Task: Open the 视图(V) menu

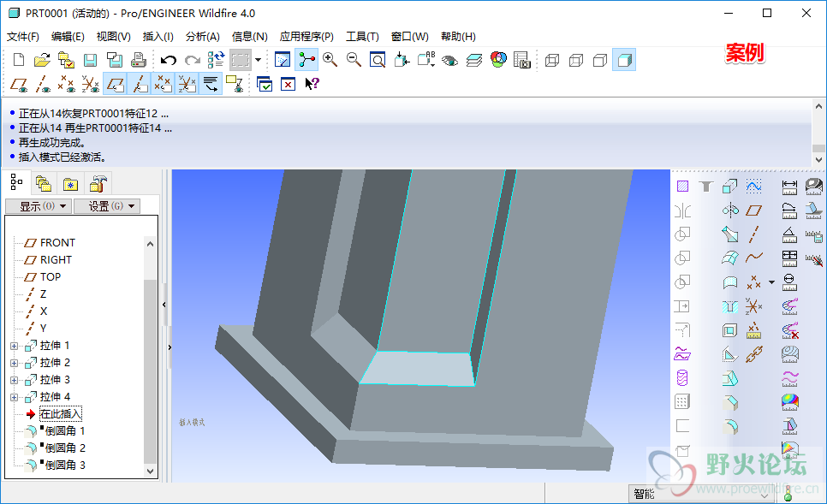Action: [x=113, y=37]
